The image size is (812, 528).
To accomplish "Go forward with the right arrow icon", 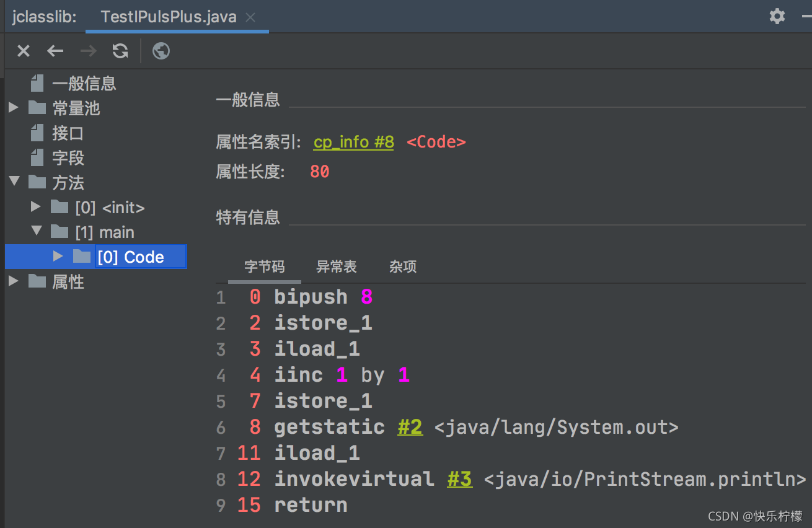I will (89, 51).
